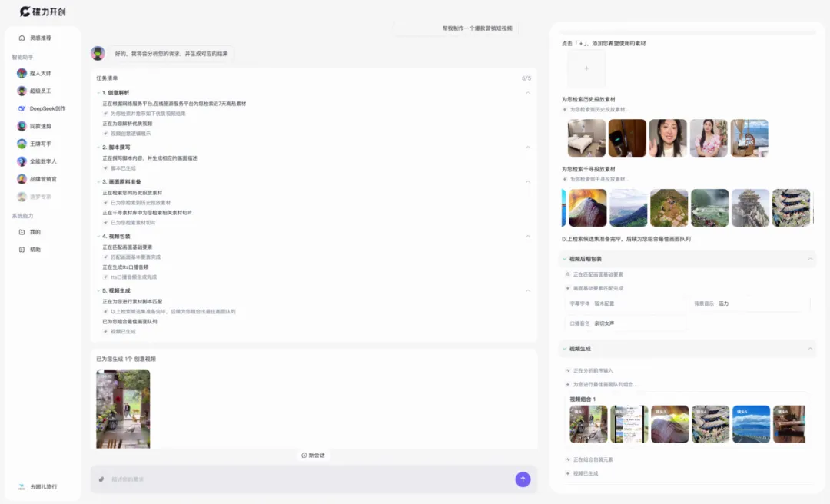Select the 王牌写手 assistant
830x504 pixels.
point(40,144)
